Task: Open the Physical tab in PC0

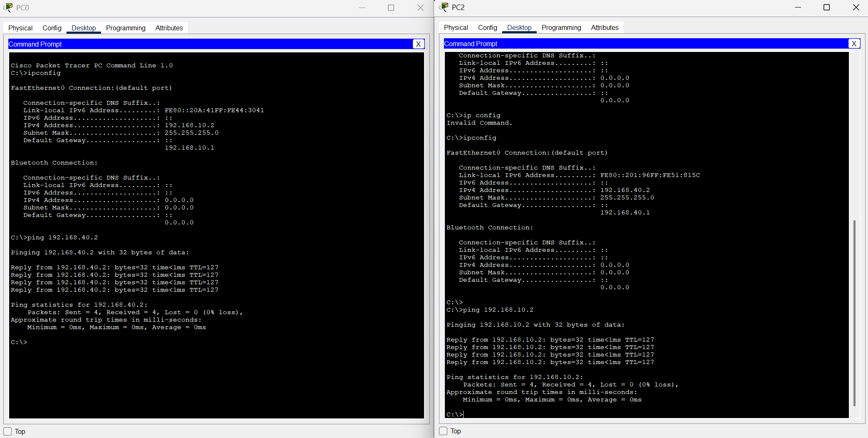Action: click(20, 28)
